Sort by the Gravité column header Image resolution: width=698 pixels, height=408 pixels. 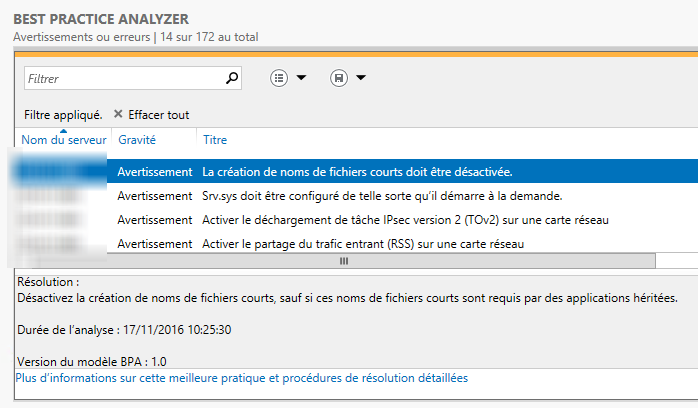pyautogui.click(x=136, y=140)
